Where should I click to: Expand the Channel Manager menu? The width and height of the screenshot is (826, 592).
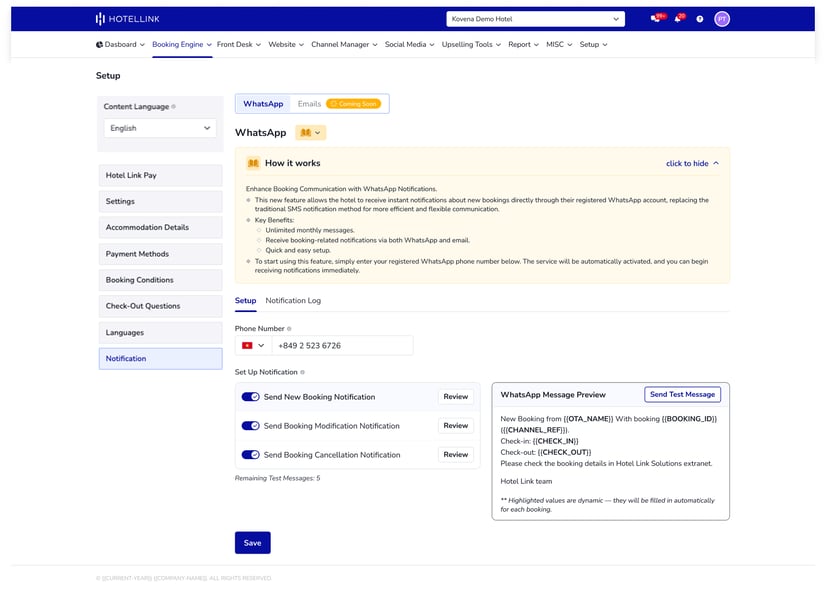(344, 45)
